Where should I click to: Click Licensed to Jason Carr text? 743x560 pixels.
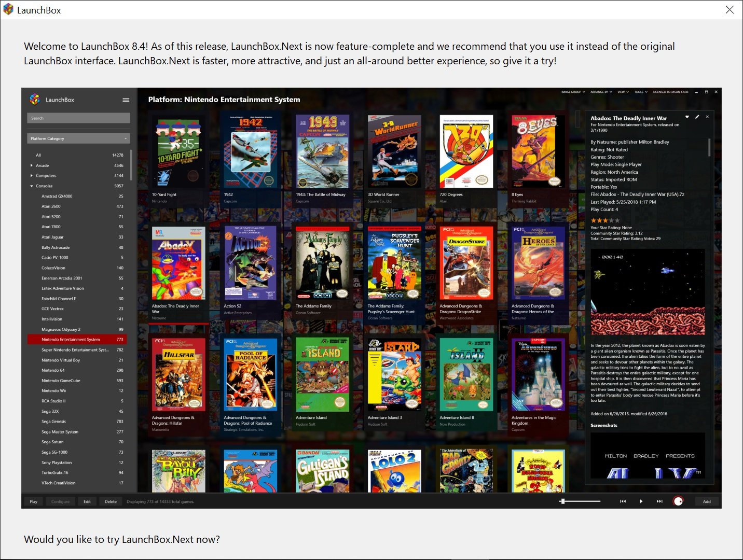(670, 92)
